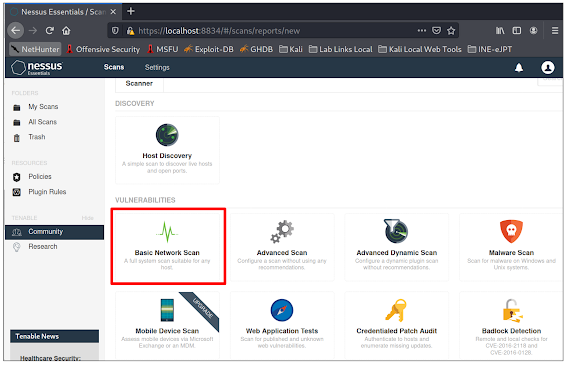
Task: Open the NetHunter bookmark
Action: [x=35, y=49]
